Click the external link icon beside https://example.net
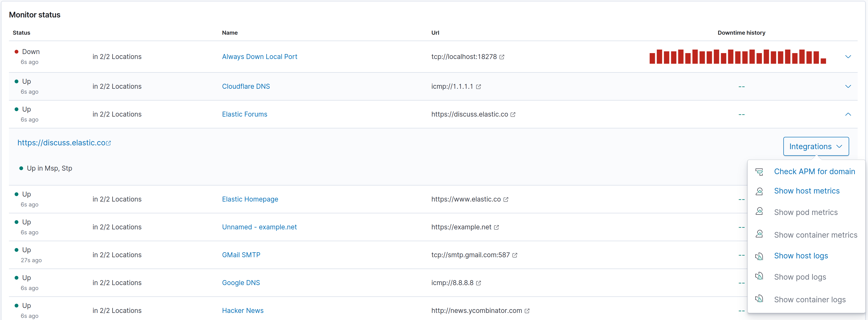The width and height of the screenshot is (868, 320). point(496,227)
